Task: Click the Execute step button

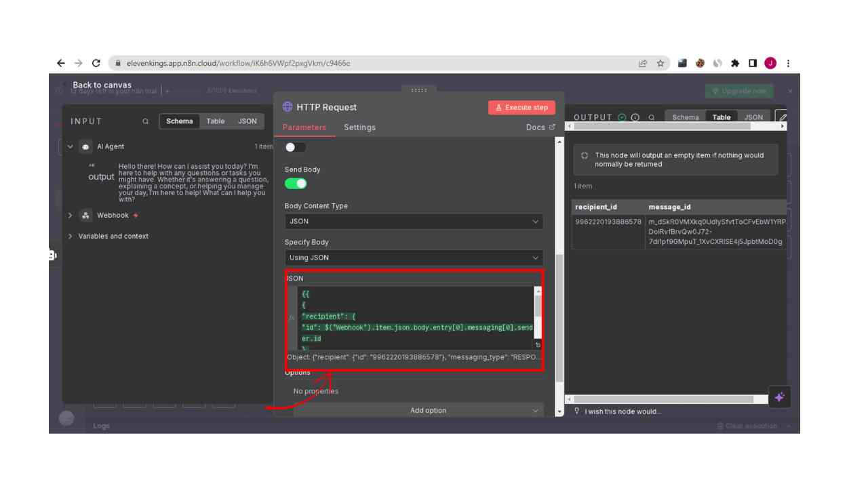Action: point(521,107)
